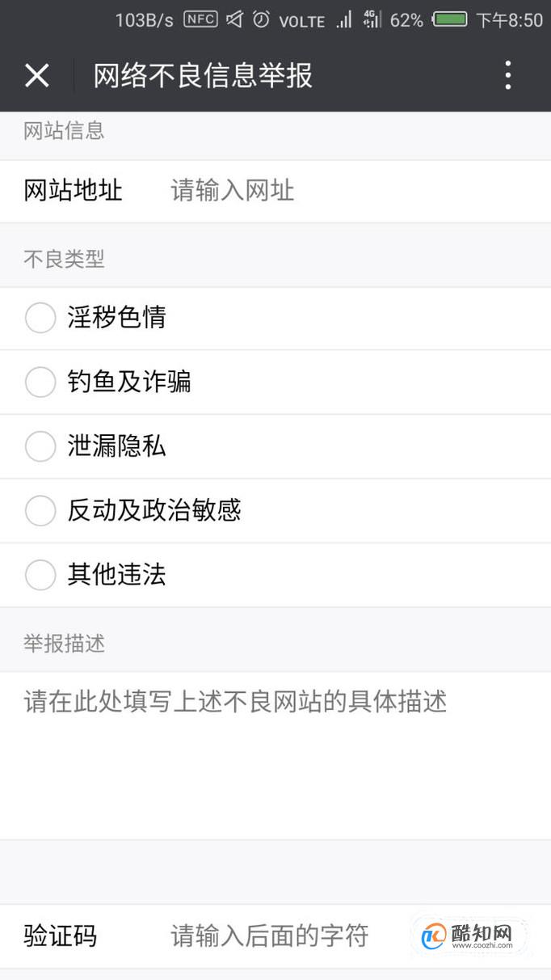
Task: Close the report page with X icon
Action: tap(37, 75)
